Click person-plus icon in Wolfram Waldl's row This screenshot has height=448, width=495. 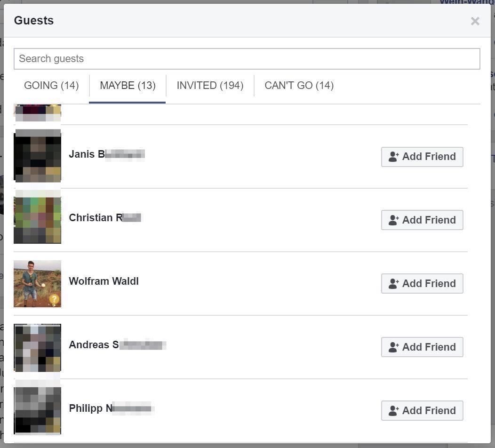click(x=393, y=283)
